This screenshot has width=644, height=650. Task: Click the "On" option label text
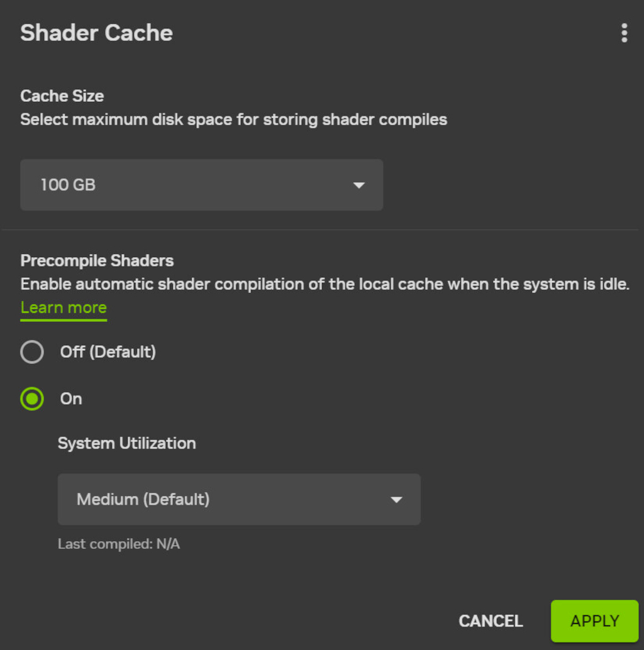tap(71, 399)
